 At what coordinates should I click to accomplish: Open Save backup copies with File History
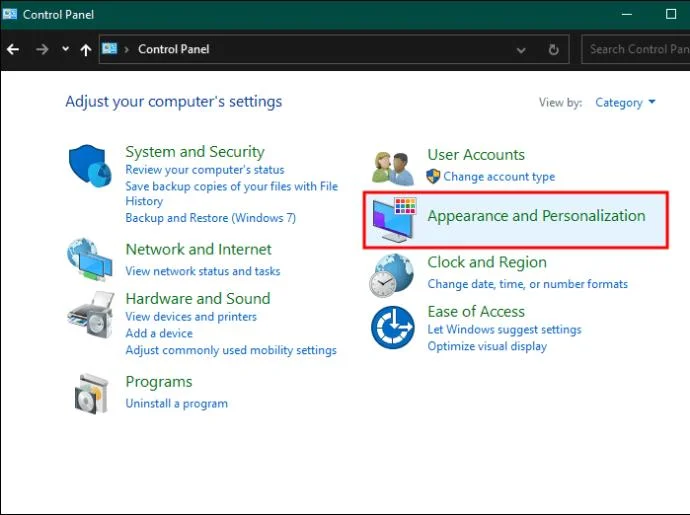[x=231, y=193]
